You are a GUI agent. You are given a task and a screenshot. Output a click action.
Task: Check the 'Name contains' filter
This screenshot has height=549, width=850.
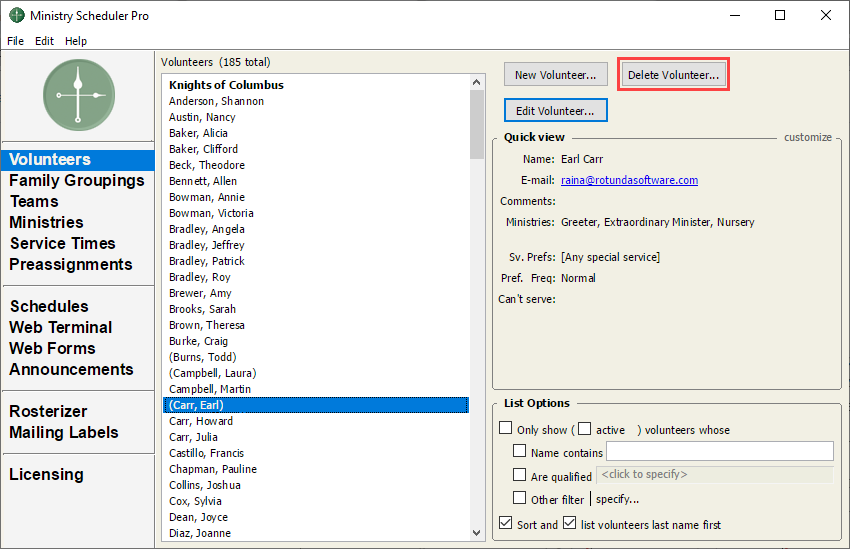[x=520, y=452]
